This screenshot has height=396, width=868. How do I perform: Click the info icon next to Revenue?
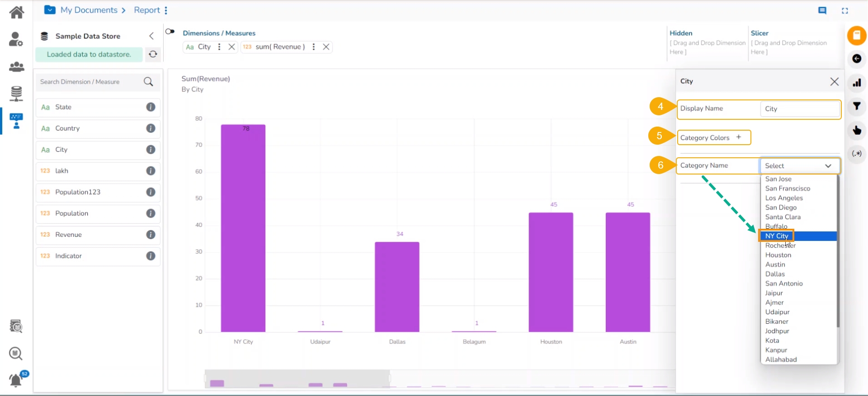(x=151, y=235)
